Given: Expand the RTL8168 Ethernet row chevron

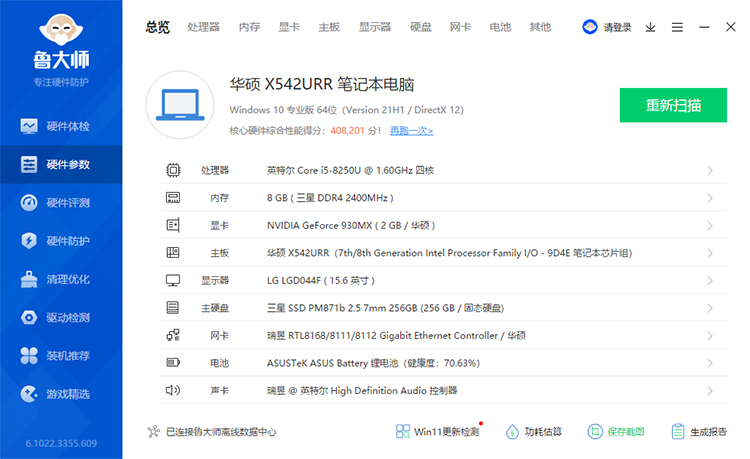Looking at the screenshot, I should pos(710,336).
